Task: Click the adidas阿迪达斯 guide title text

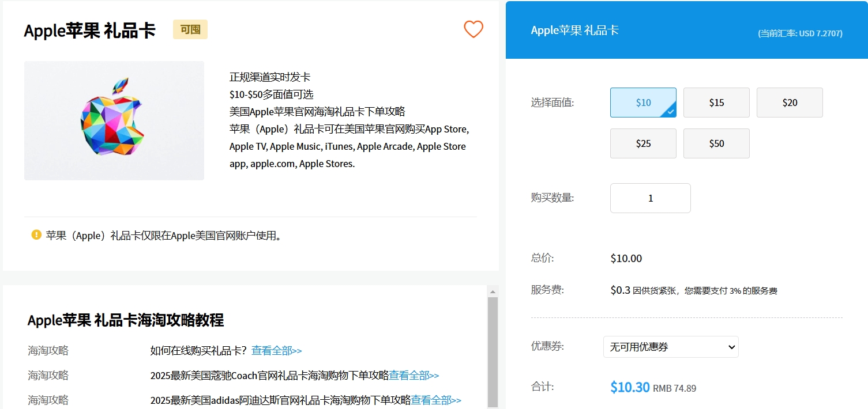Action: [x=280, y=400]
